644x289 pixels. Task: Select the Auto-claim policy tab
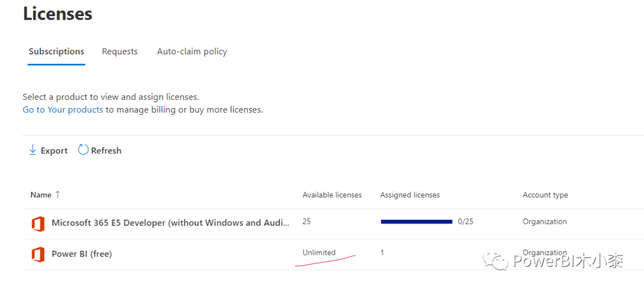[x=192, y=51]
